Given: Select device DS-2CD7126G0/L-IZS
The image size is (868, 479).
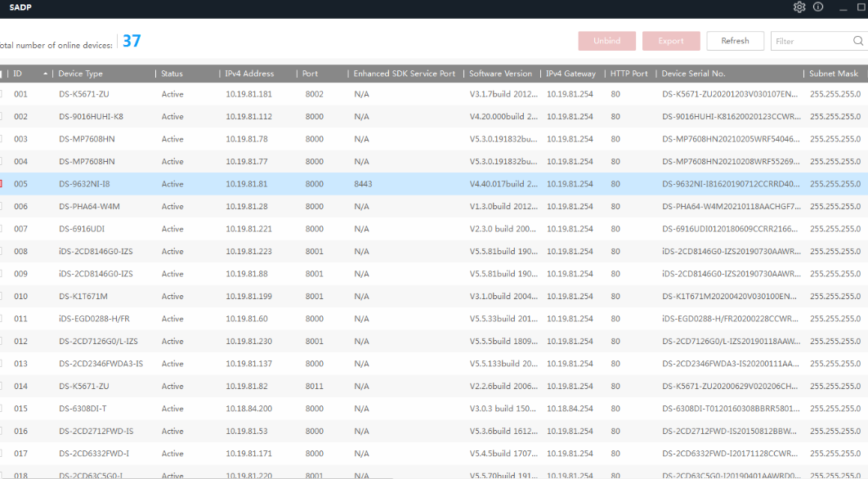Looking at the screenshot, I should 99,341.
